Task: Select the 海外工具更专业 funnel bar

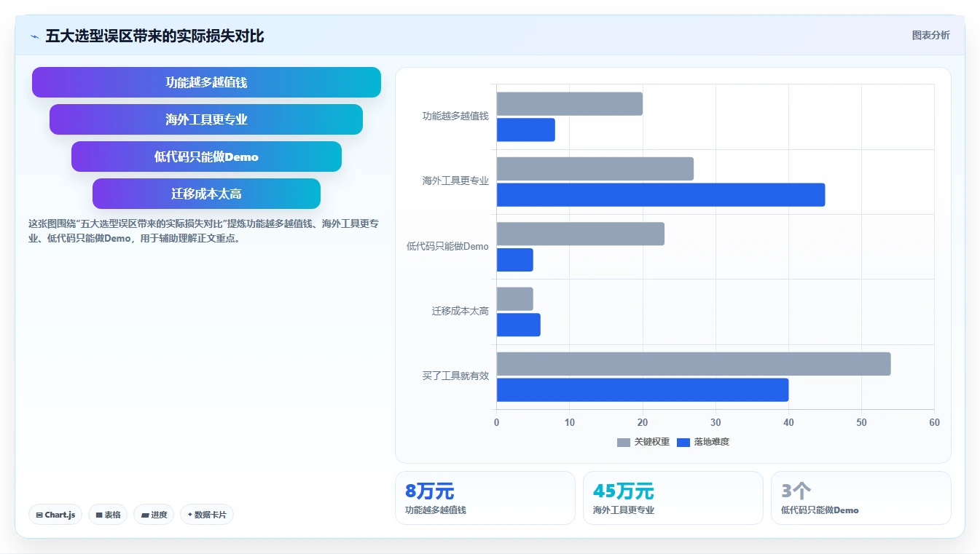Action: [206, 119]
